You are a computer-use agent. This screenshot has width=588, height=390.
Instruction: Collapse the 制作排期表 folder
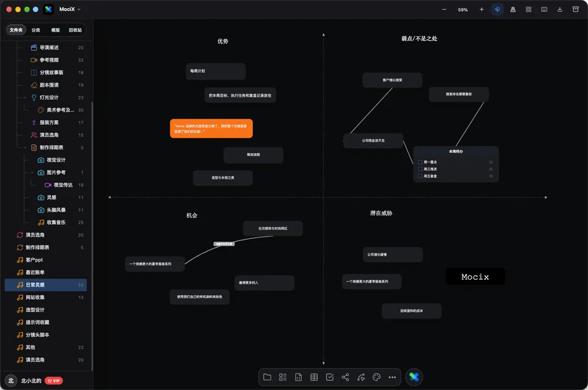tap(25, 148)
